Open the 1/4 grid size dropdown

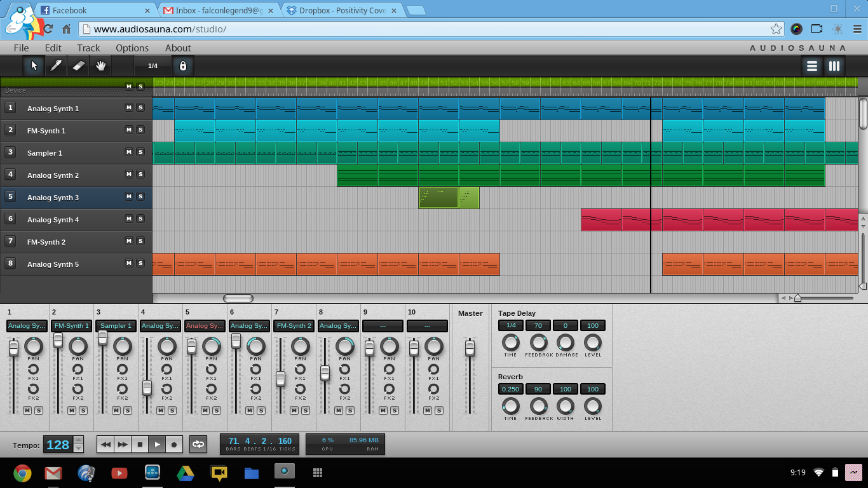click(x=153, y=65)
